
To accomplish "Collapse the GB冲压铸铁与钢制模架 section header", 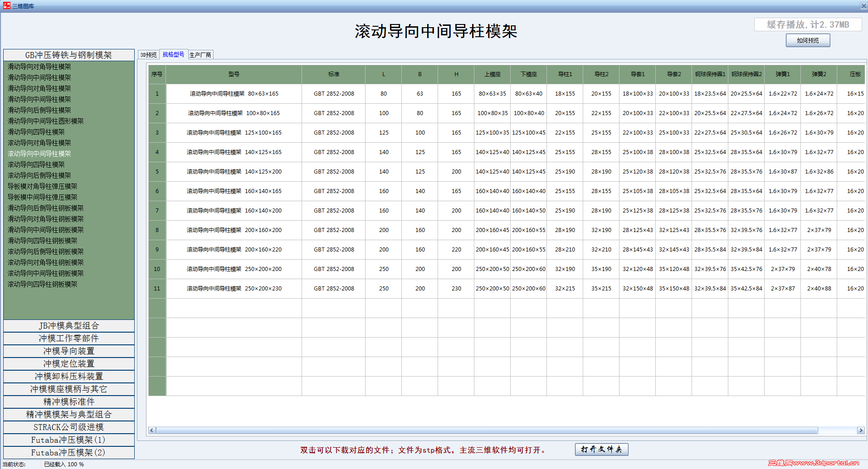I will [x=69, y=55].
